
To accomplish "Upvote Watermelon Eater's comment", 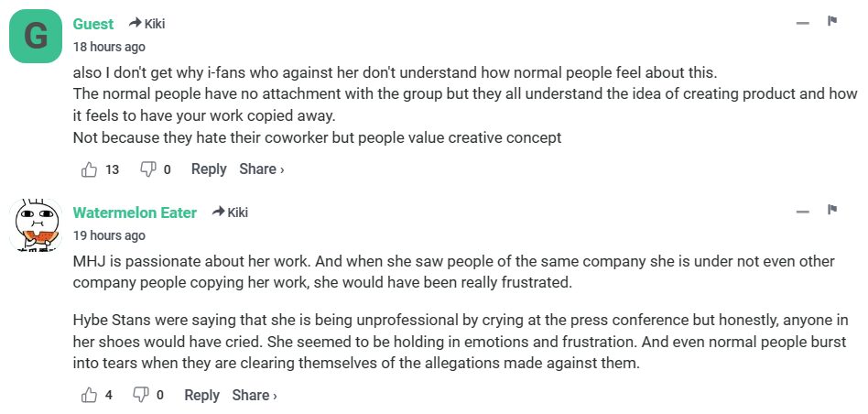I will click(x=90, y=396).
